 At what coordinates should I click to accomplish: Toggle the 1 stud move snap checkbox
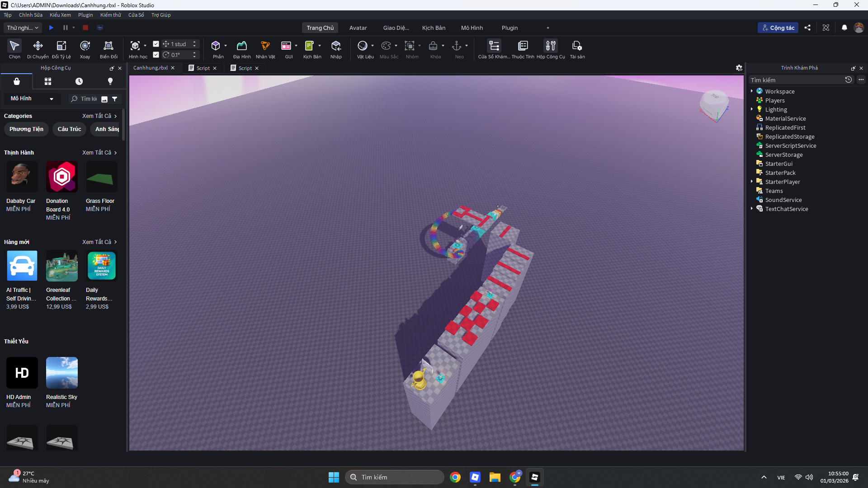click(156, 44)
